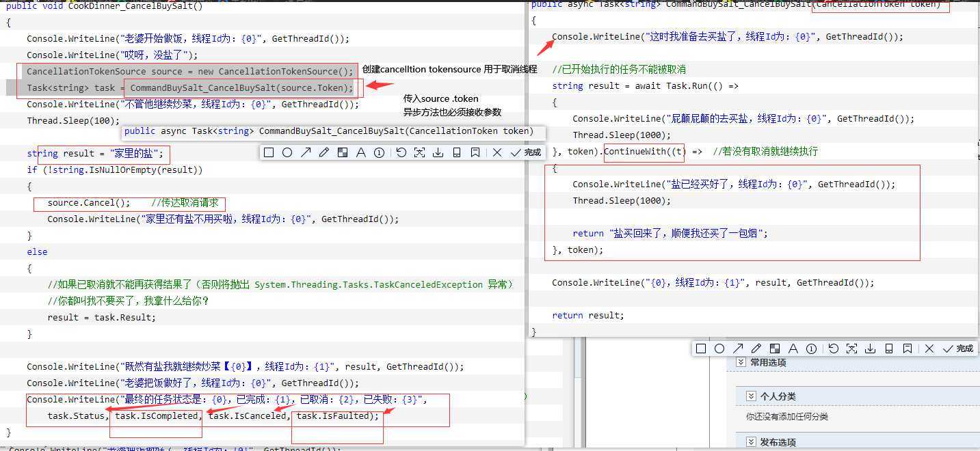Click the send-to-phone icon in the toolbar above 常用选项
The image size is (980, 451).
click(x=888, y=348)
